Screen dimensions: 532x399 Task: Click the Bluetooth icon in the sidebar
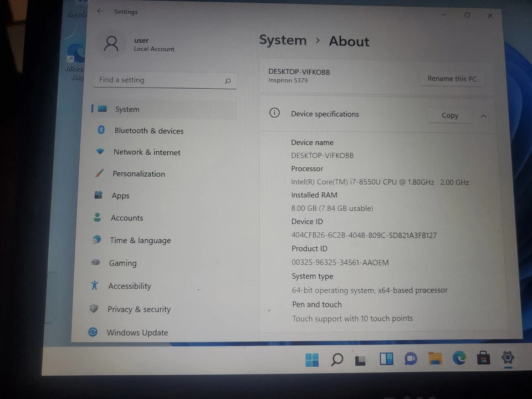(x=101, y=130)
